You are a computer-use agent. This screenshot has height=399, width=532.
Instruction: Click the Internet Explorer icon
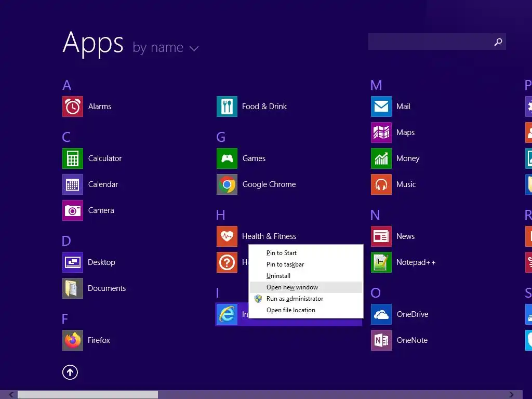(227, 314)
